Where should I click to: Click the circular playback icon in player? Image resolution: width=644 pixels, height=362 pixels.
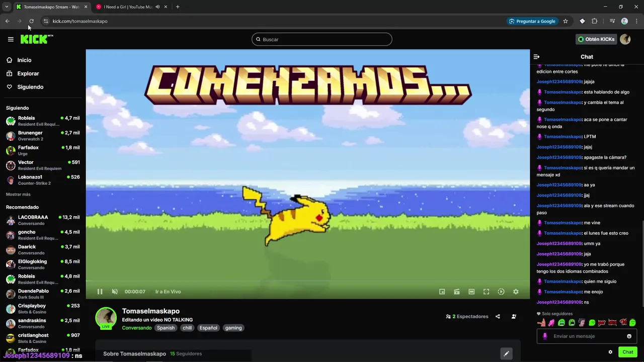tap(501, 292)
